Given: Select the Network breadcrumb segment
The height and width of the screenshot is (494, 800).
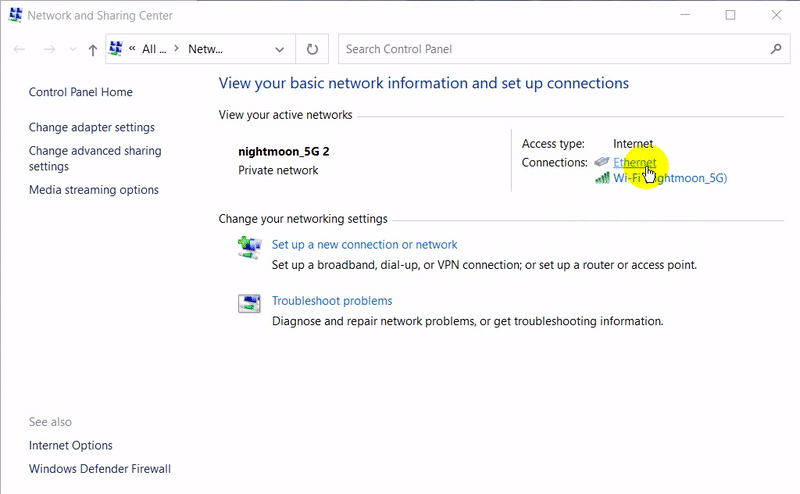Looking at the screenshot, I should point(206,49).
